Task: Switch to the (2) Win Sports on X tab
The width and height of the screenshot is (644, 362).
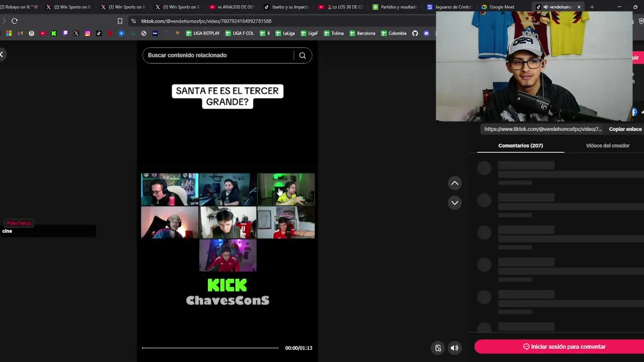Action: (x=68, y=7)
